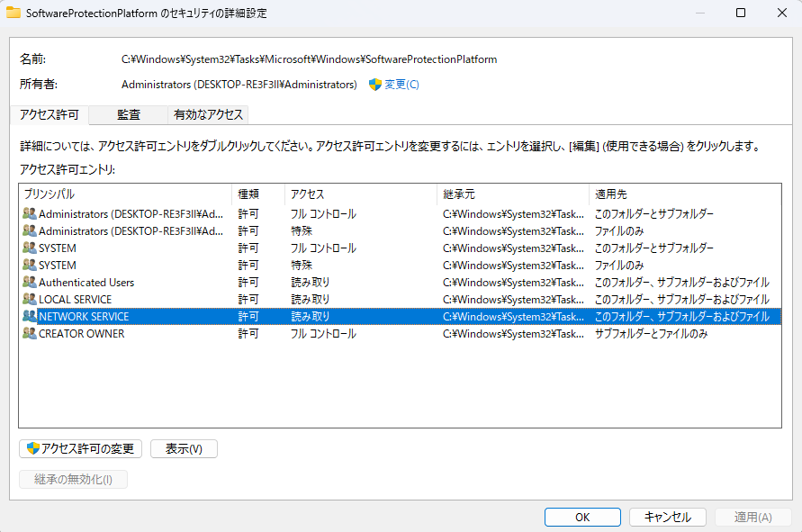Image resolution: width=802 pixels, height=532 pixels.
Task: Click the 変更(C) owner link
Action: pos(401,85)
